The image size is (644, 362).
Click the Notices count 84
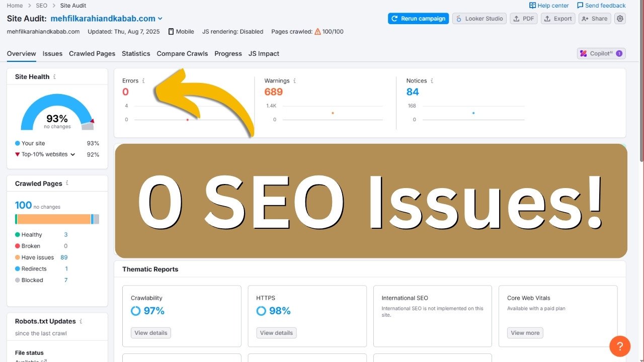coord(413,92)
